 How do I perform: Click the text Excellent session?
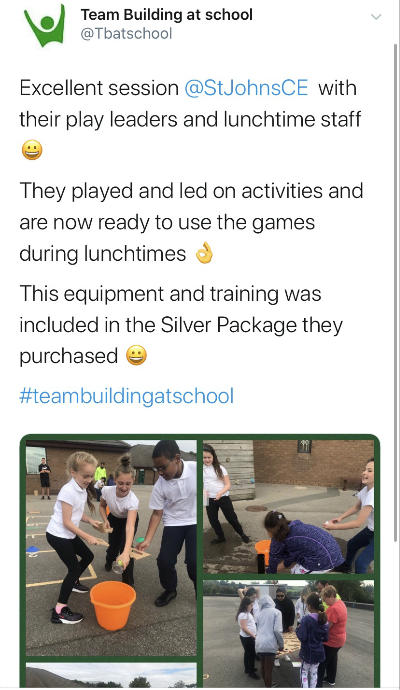point(99,88)
